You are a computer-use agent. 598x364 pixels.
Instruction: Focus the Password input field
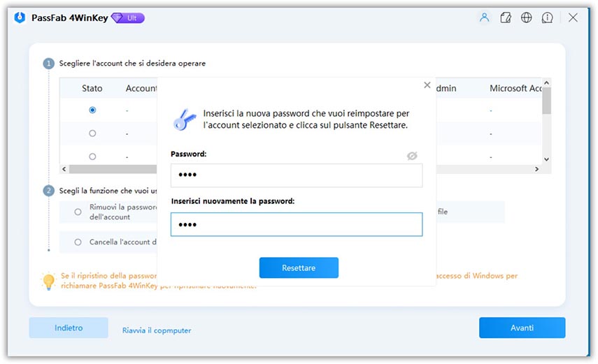[x=297, y=175]
